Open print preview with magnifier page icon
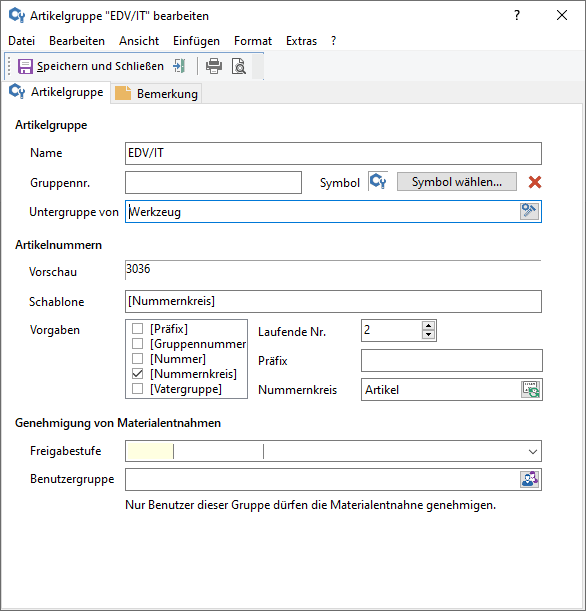The width and height of the screenshot is (586, 611). point(238,66)
